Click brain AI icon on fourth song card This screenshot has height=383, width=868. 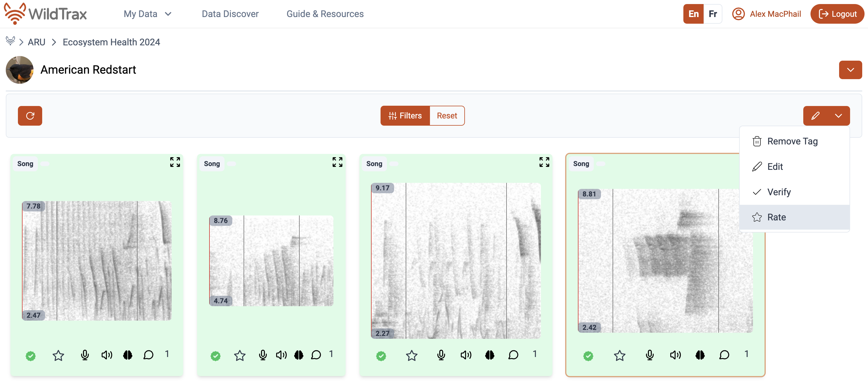(x=700, y=355)
